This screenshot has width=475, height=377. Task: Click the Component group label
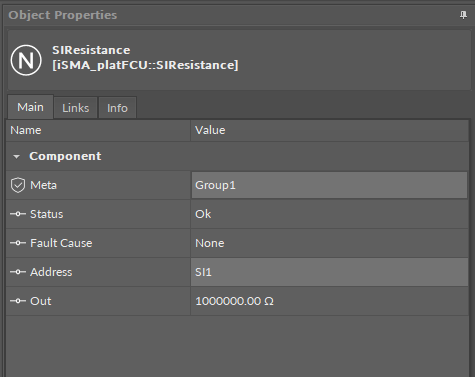pyautogui.click(x=65, y=156)
